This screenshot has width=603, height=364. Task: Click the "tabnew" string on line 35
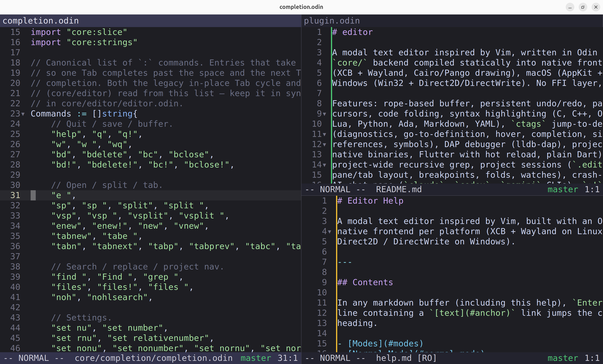[71, 236]
